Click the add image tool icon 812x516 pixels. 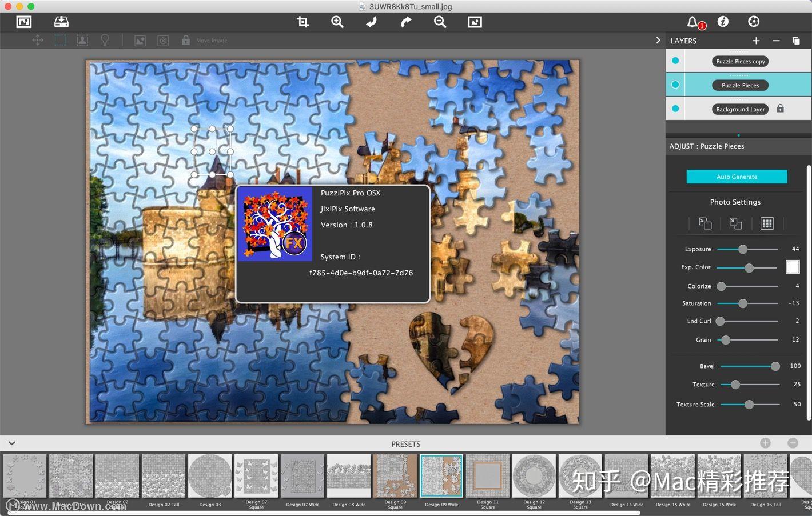(140, 41)
